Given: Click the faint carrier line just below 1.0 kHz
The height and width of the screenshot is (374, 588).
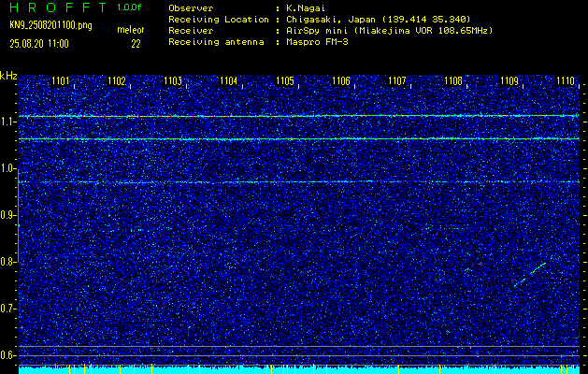Looking at the screenshot, I should coord(299,181).
